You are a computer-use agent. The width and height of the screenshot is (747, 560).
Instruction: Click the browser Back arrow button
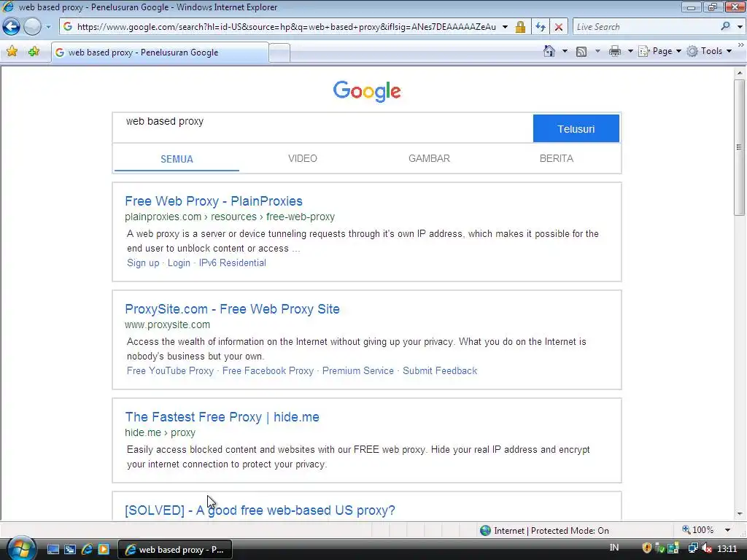[x=12, y=26]
